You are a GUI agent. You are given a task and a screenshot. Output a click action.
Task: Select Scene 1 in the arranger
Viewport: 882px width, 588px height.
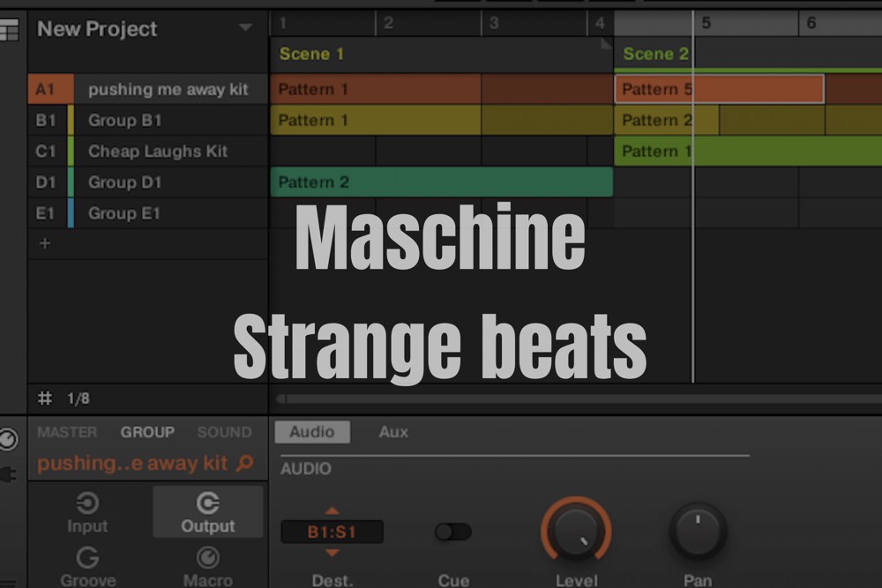point(311,54)
